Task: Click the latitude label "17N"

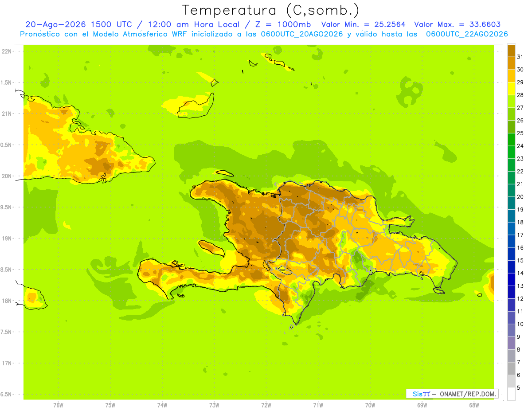Action: [x=7, y=363]
